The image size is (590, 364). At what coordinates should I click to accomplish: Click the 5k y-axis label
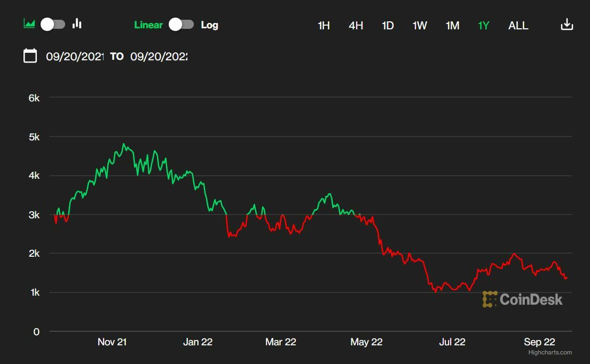point(34,137)
